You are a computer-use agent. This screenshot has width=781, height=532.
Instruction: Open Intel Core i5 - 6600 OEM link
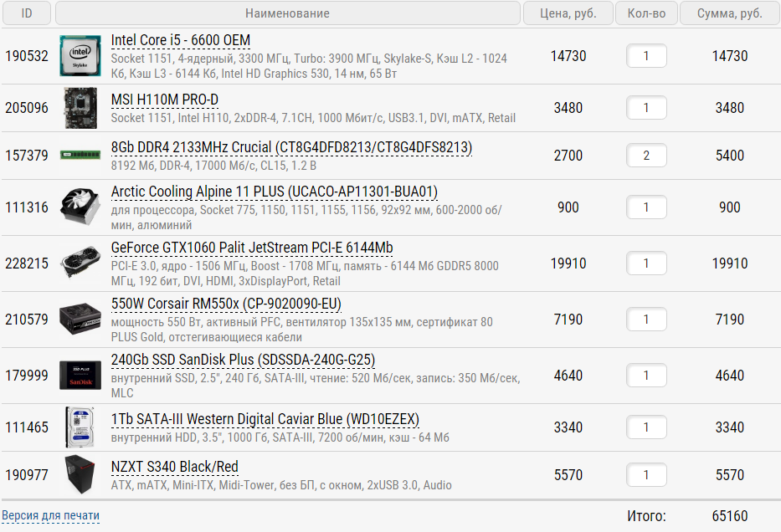(180, 40)
